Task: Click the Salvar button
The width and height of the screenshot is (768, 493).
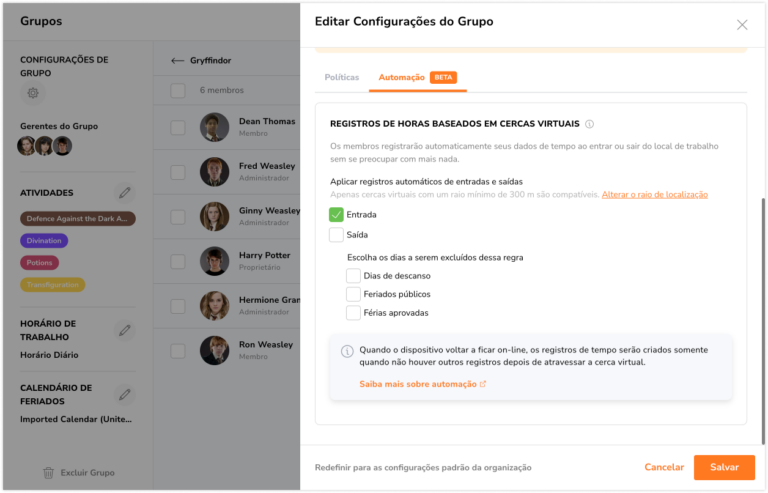Action: click(x=724, y=467)
